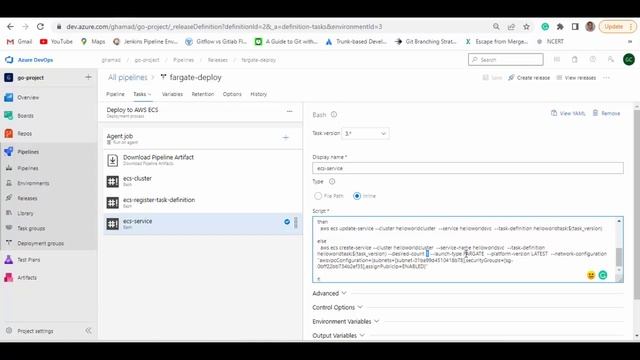Click browser address bar URL
Viewport: 640px width, 360px height.
[x=224, y=27]
